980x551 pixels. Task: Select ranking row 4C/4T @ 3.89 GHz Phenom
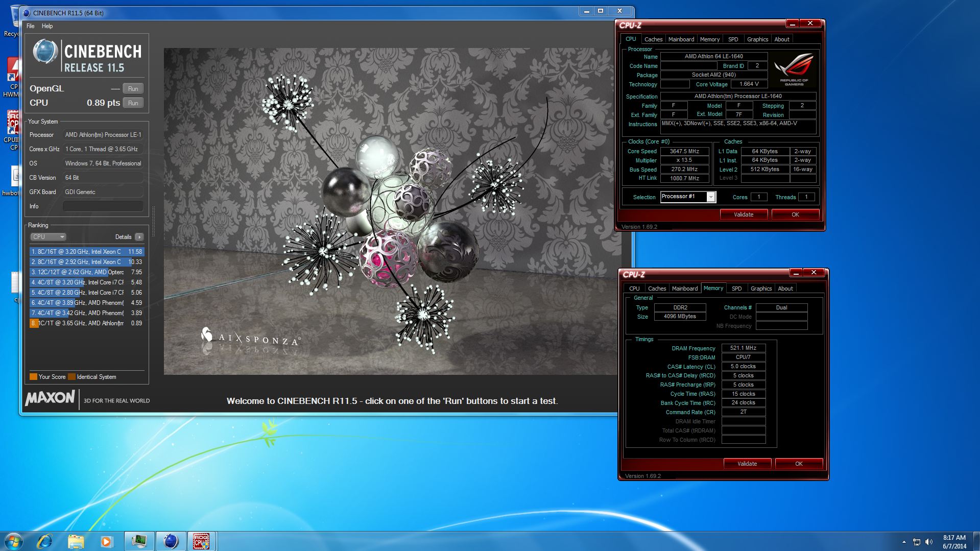coord(87,303)
